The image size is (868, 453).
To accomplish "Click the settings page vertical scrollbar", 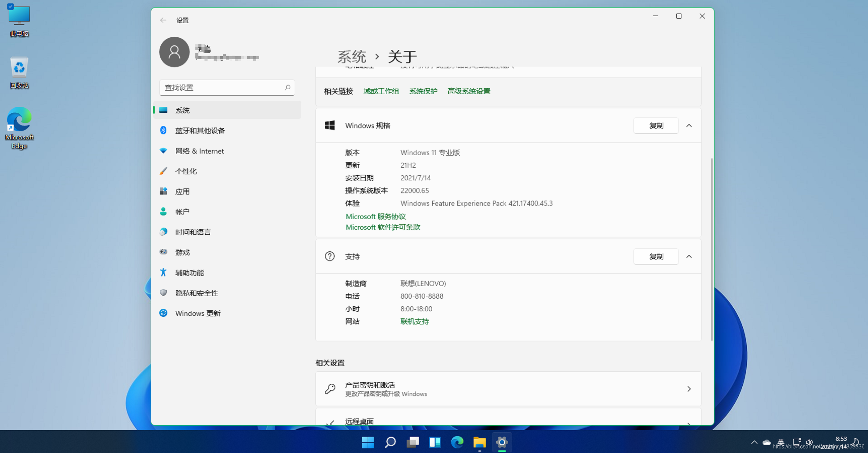I will click(712, 249).
